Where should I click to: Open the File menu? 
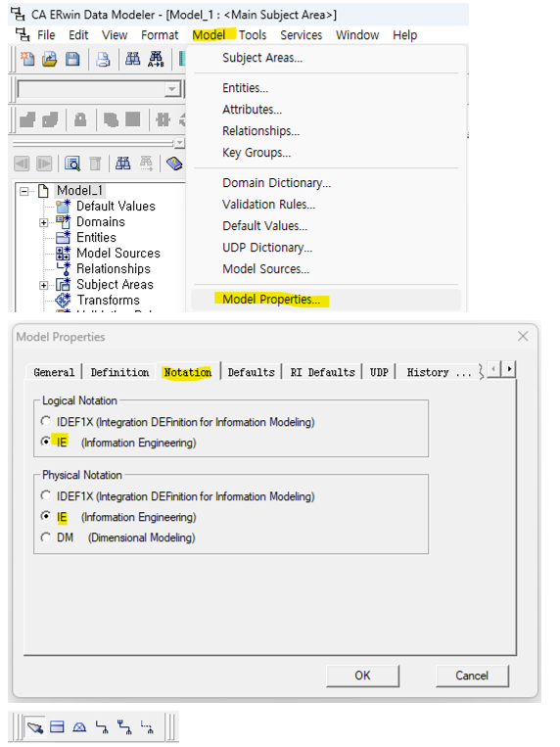[x=46, y=35]
